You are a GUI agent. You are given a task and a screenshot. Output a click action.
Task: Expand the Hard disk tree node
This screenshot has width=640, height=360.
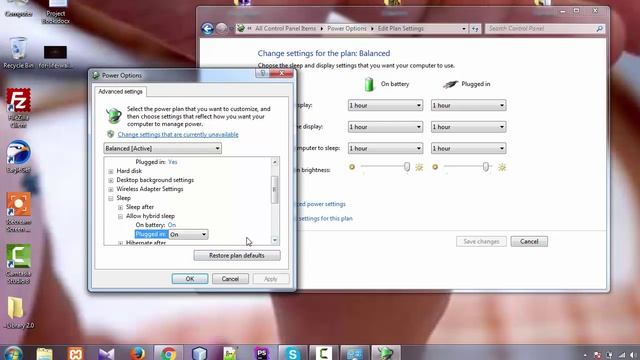111,171
